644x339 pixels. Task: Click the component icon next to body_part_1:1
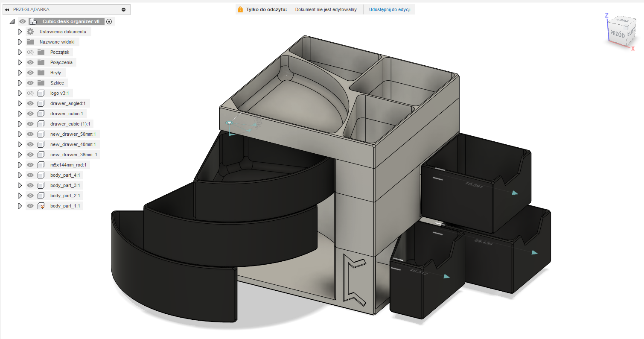point(41,206)
